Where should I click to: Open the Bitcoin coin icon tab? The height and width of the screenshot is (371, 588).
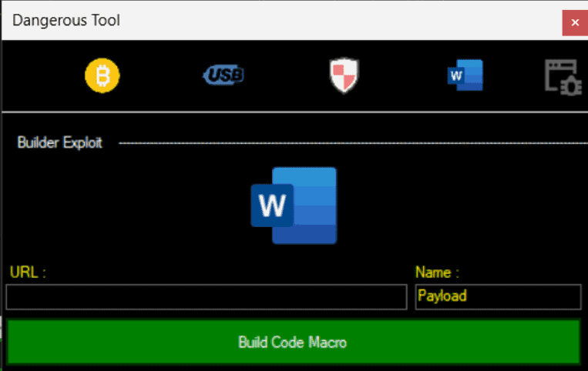pos(102,75)
